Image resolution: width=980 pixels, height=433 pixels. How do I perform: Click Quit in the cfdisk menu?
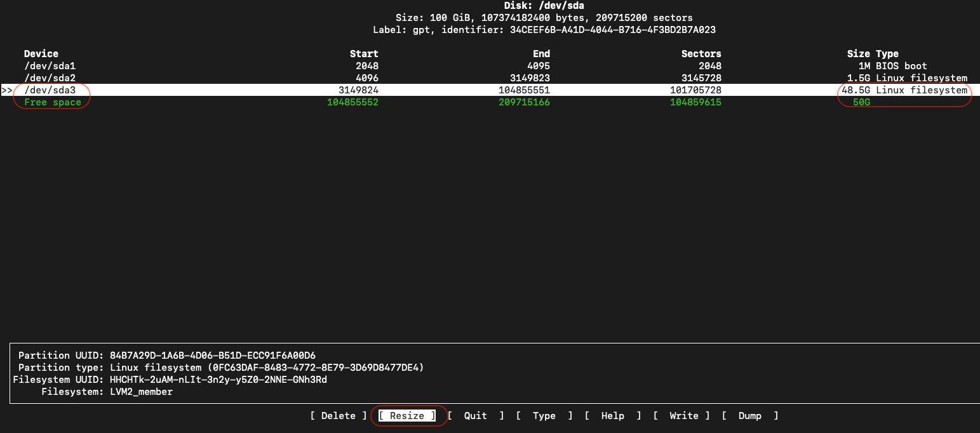[x=475, y=416]
